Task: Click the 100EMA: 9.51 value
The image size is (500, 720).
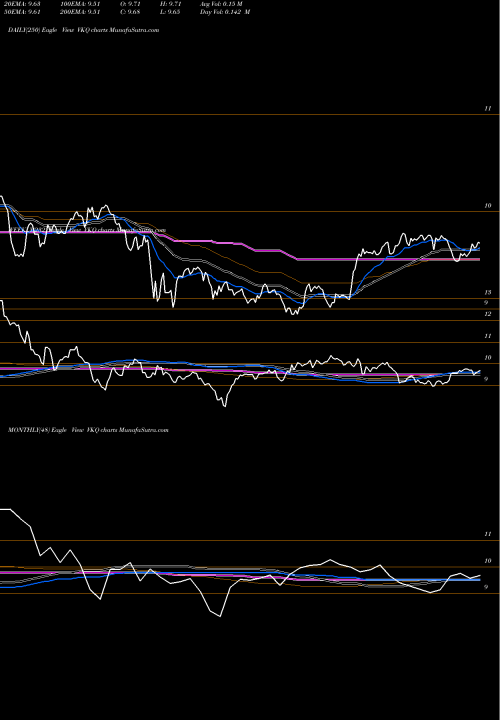Action: (x=79, y=4)
